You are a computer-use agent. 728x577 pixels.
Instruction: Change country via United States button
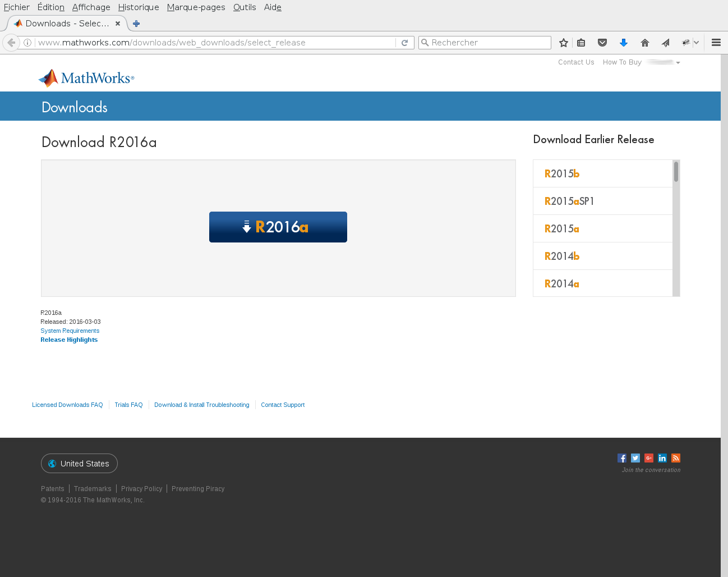pyautogui.click(x=79, y=464)
